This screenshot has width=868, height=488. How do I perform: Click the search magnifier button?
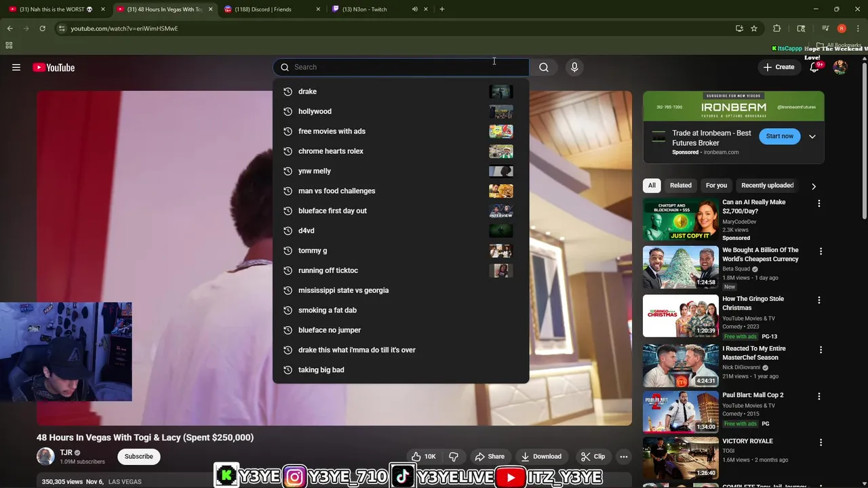544,67
